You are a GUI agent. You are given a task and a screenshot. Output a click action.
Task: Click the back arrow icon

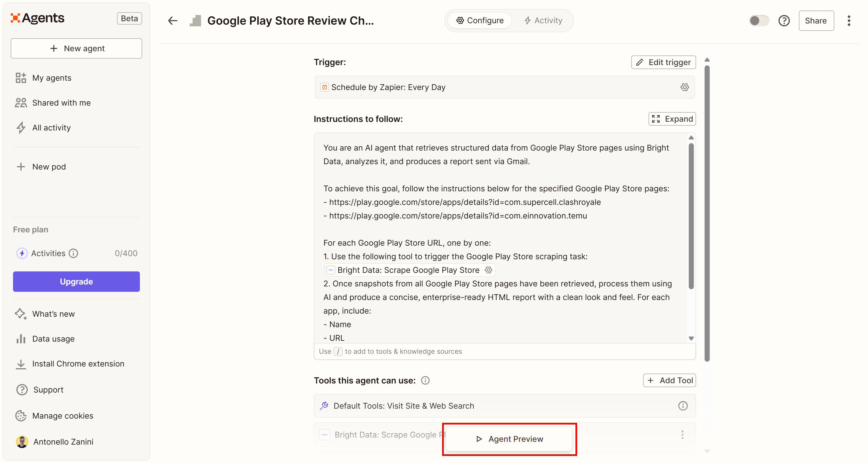[x=172, y=21]
